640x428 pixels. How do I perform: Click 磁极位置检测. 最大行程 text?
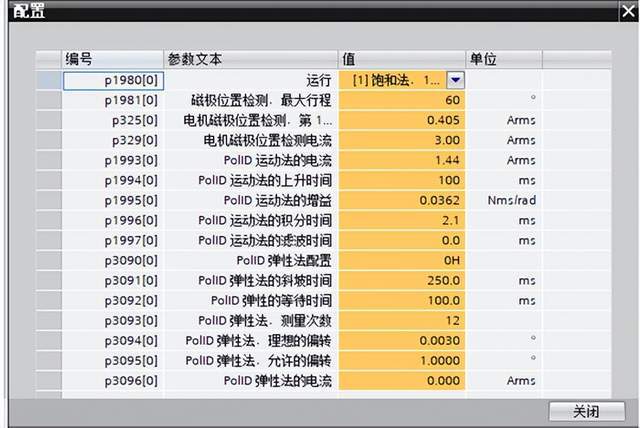coord(261,100)
